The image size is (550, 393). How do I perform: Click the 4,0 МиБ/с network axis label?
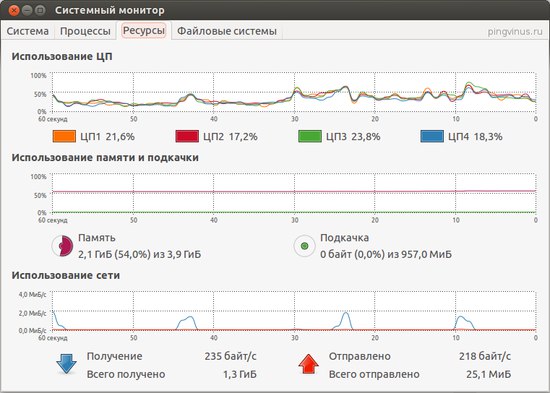pos(32,294)
